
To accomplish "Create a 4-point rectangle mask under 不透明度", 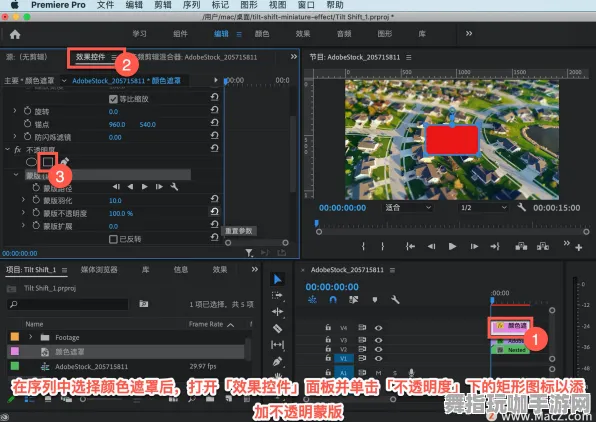I will (48, 162).
